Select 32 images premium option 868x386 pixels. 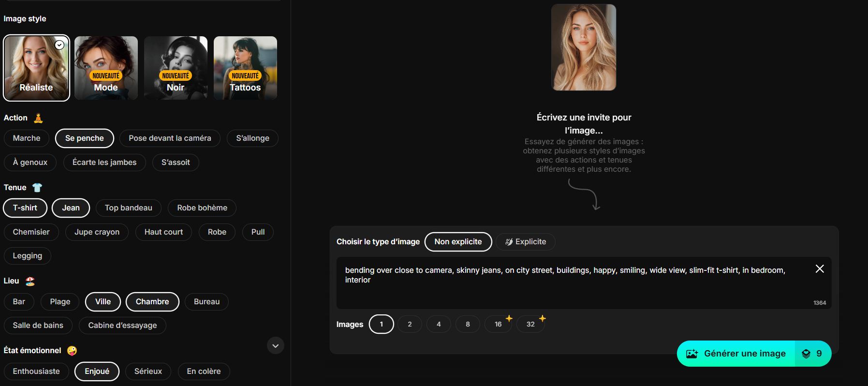(x=530, y=324)
